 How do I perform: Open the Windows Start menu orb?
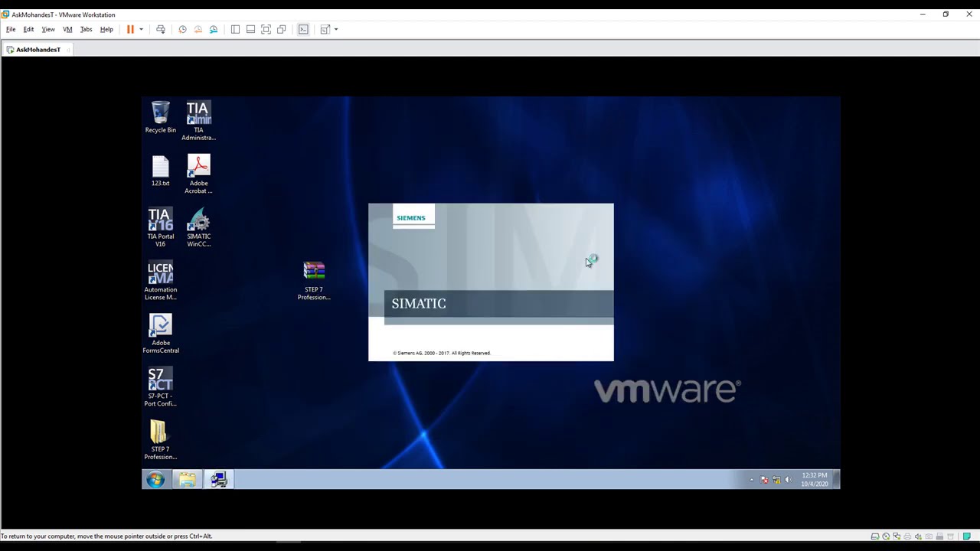click(x=155, y=480)
